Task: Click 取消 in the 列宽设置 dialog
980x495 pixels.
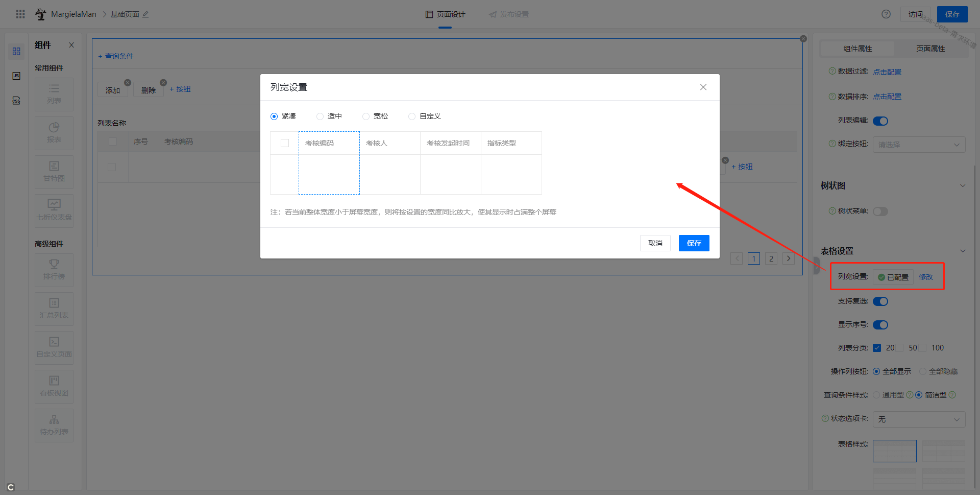Action: coord(655,243)
